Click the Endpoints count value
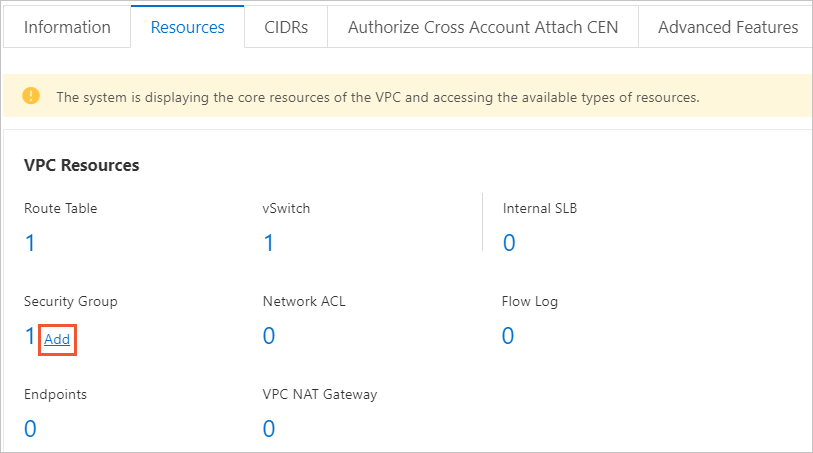This screenshot has width=813, height=453. [30, 429]
